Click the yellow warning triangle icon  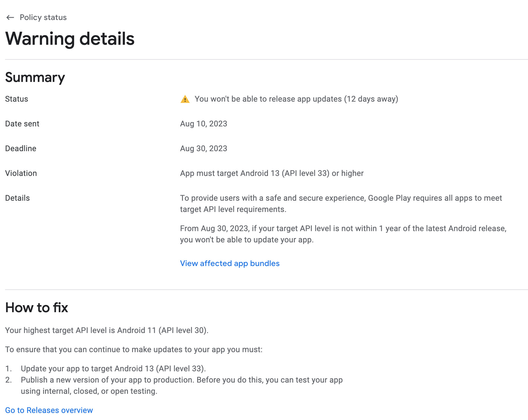185,99
